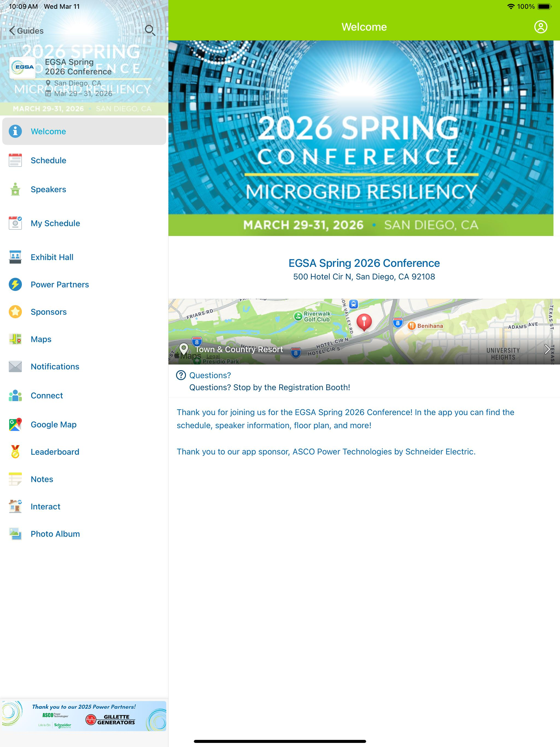Open the Maps section
Image resolution: width=560 pixels, height=747 pixels.
pyautogui.click(x=84, y=339)
